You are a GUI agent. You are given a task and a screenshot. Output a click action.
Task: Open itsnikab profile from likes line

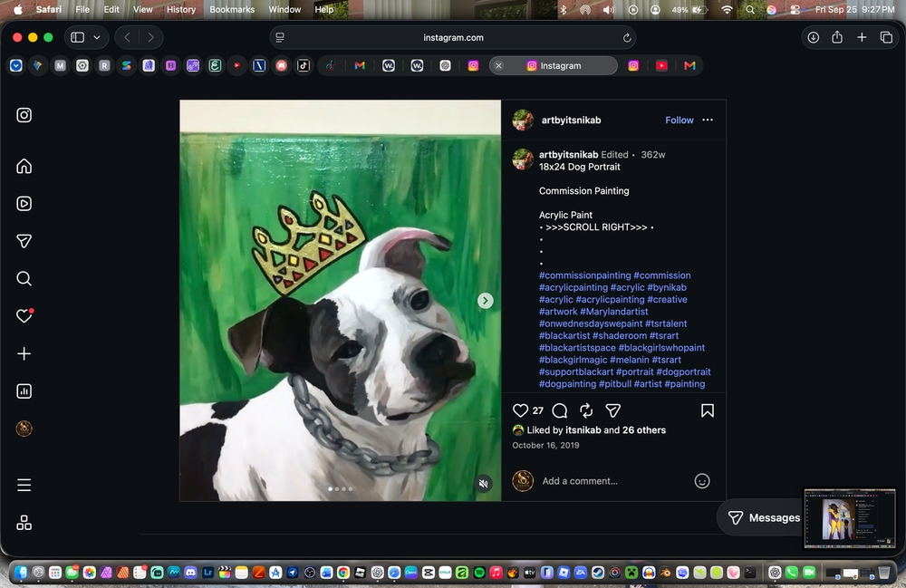pos(583,430)
